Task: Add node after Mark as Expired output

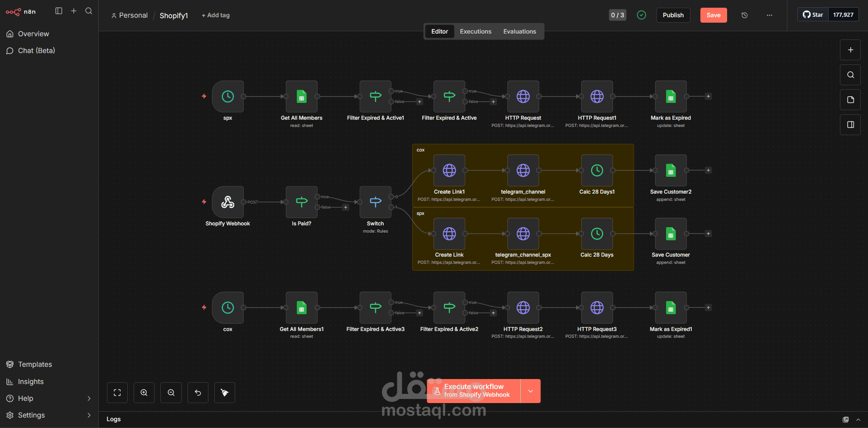Action: click(709, 97)
